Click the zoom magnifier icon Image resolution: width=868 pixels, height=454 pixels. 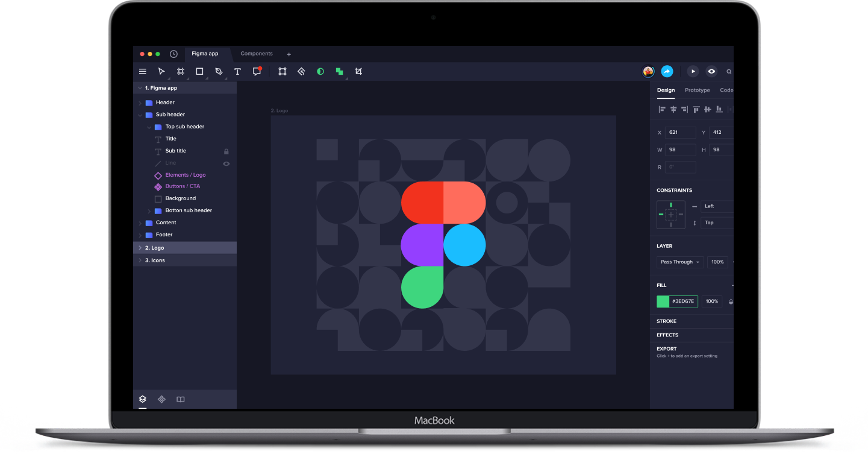(729, 71)
